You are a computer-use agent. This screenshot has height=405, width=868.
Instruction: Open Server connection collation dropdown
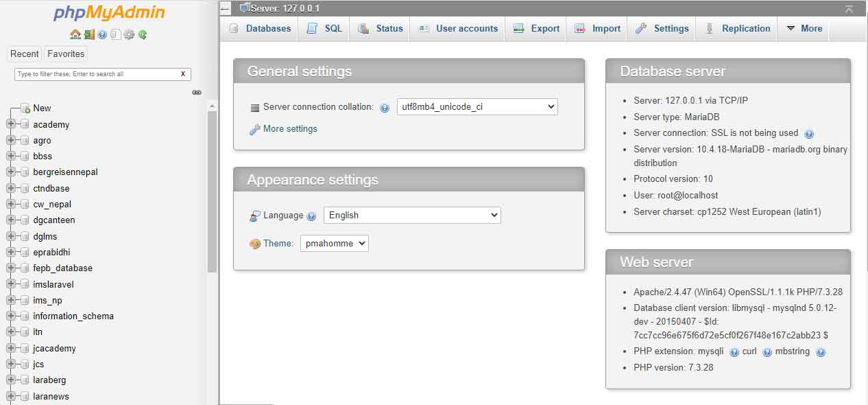[x=477, y=107]
